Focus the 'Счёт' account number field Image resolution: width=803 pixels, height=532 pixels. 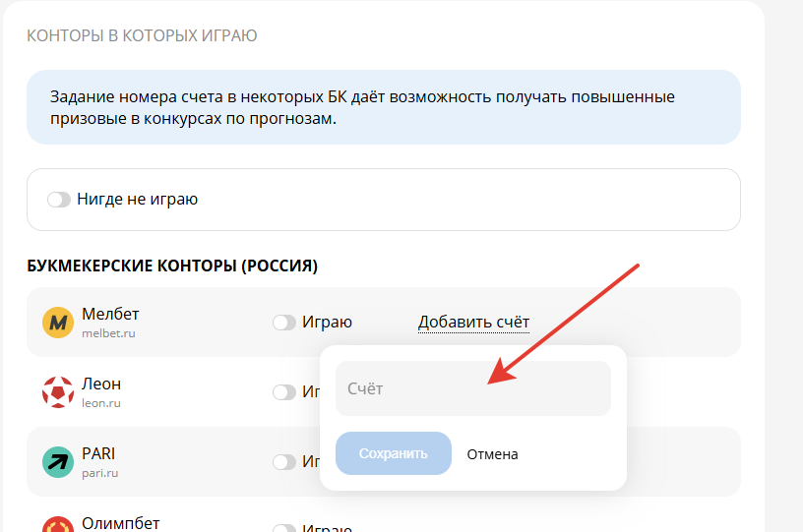tap(472, 388)
